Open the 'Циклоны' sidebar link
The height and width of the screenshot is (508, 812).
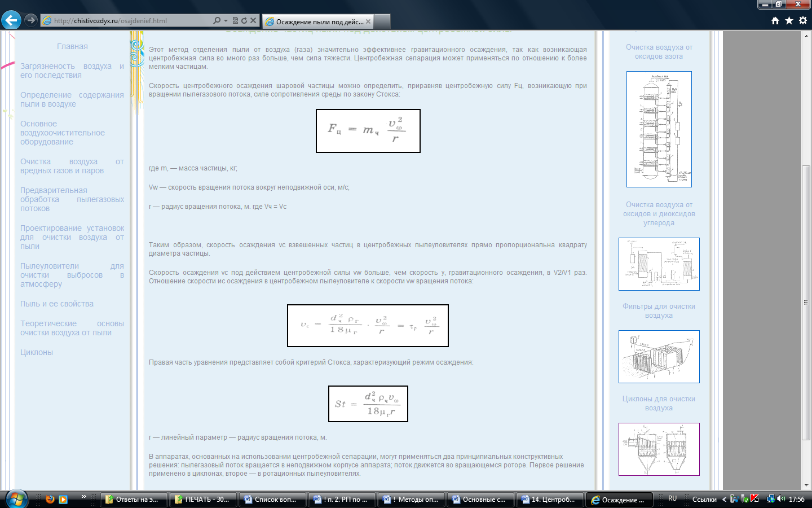point(37,352)
